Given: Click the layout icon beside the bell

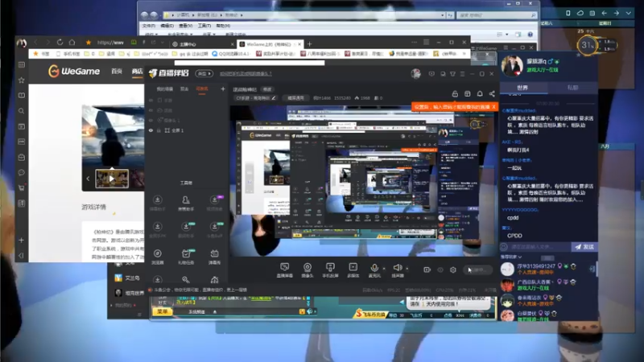Looking at the screenshot, I should (468, 93).
